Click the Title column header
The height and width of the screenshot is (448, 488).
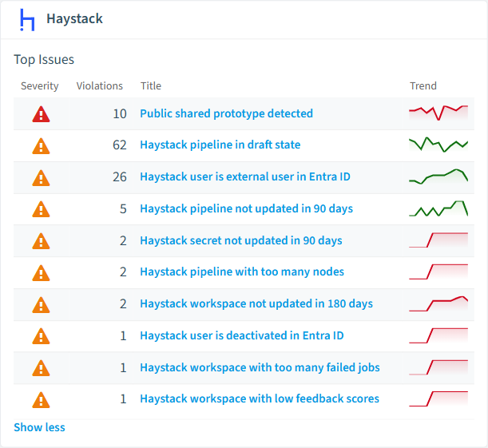(x=151, y=86)
